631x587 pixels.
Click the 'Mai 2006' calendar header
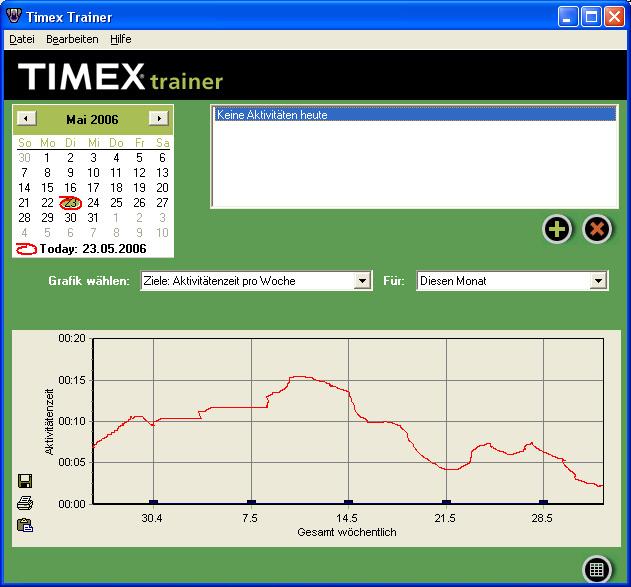pyautogui.click(x=92, y=119)
